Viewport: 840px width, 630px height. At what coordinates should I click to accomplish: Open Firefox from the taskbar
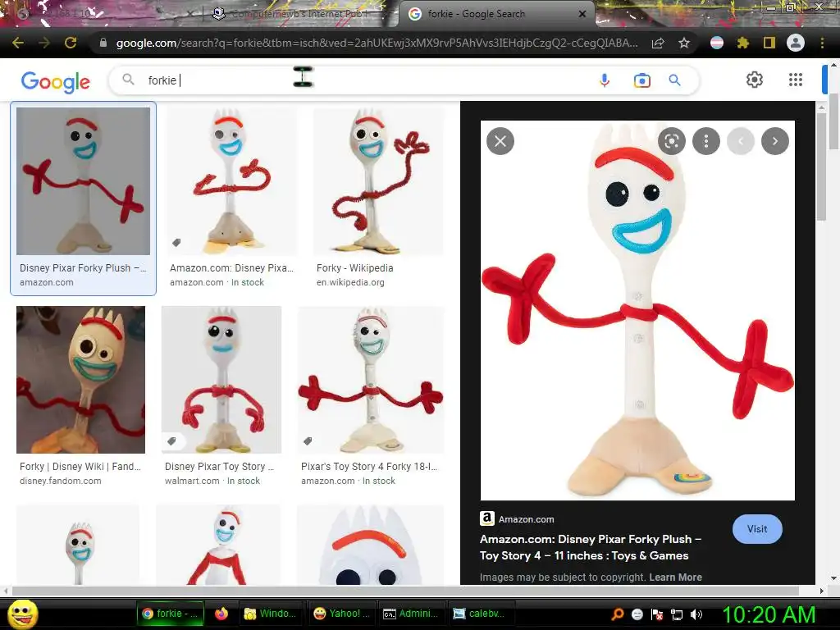pyautogui.click(x=221, y=614)
